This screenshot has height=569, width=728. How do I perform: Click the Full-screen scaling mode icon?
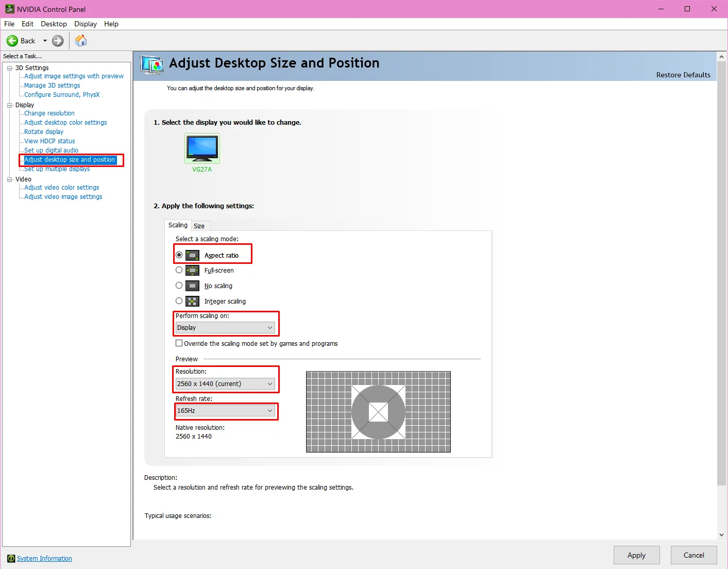192,270
